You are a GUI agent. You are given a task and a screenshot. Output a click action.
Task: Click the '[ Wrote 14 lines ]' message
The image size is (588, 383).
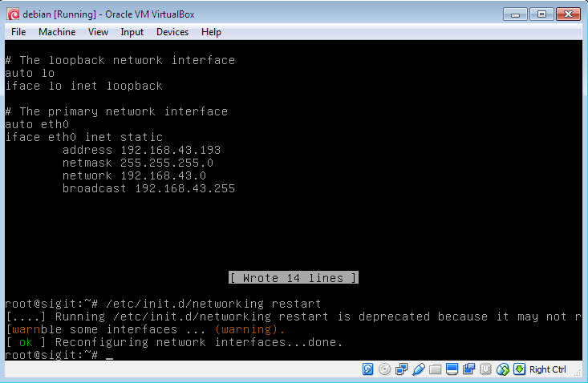click(x=294, y=278)
